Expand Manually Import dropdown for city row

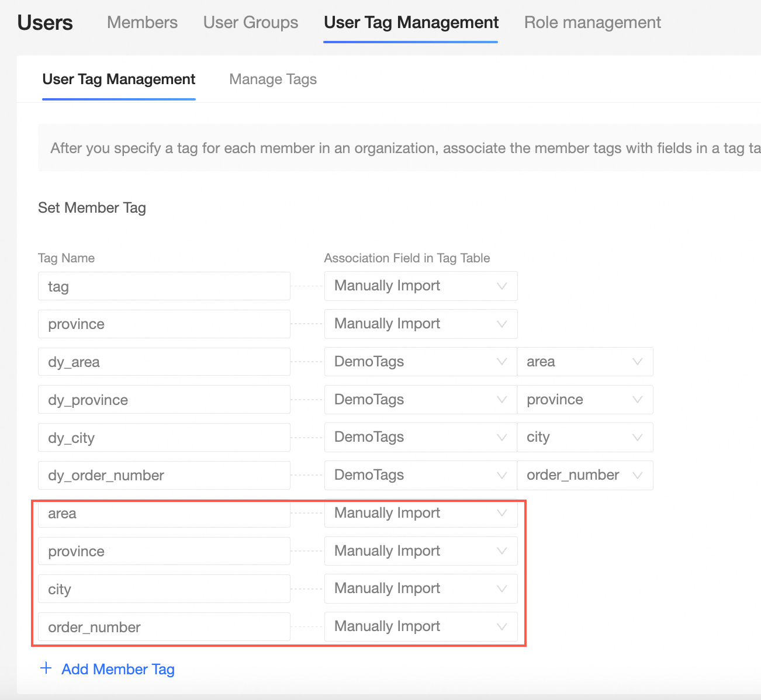pyautogui.click(x=420, y=588)
